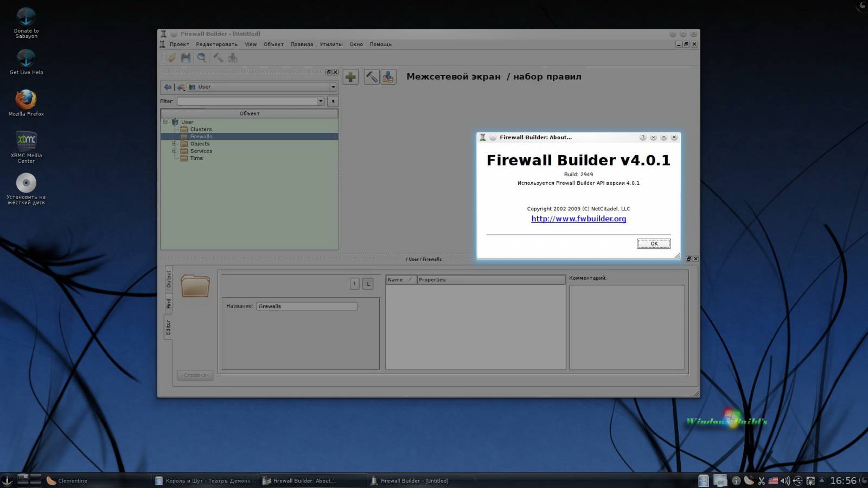Click the USB device notifier tray icon

click(x=797, y=480)
